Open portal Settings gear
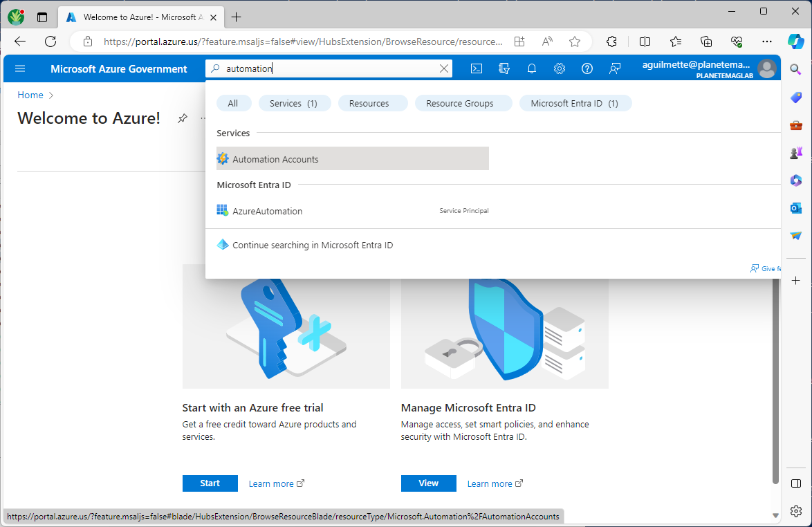The width and height of the screenshot is (812, 527). point(560,68)
